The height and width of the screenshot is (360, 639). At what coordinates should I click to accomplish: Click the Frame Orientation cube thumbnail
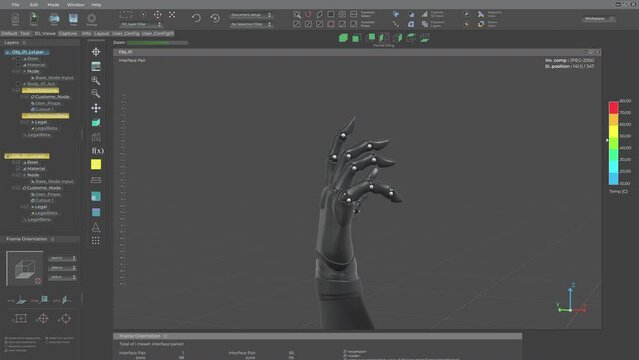[24, 268]
